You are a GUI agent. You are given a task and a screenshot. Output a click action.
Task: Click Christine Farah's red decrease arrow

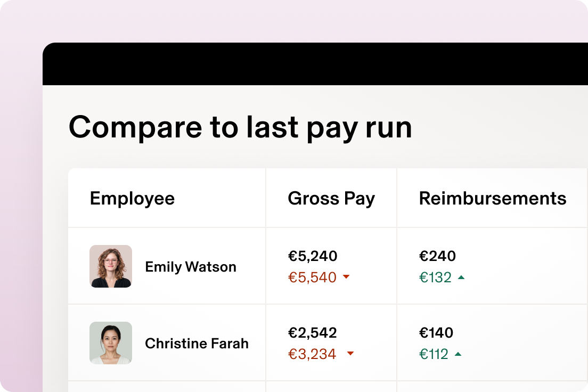pos(350,354)
